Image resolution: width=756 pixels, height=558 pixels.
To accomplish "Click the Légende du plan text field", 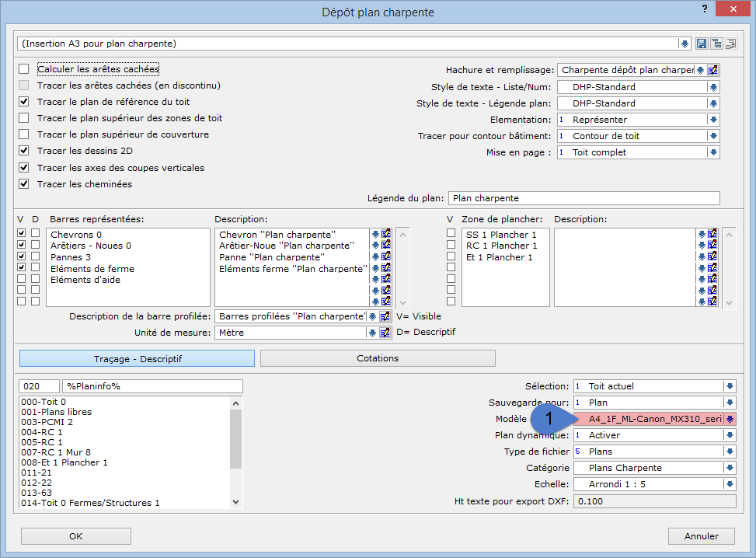I will click(x=584, y=198).
